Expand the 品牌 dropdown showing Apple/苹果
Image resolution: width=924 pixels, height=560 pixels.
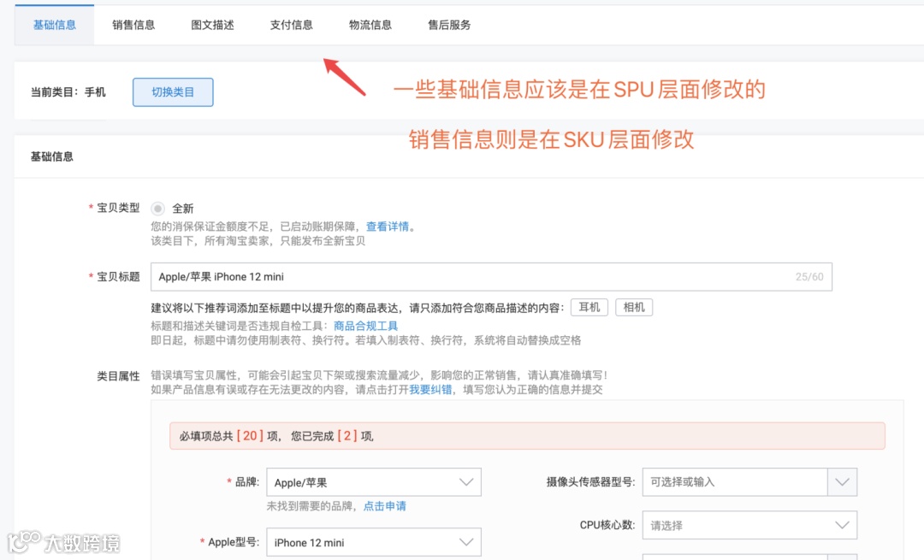[x=374, y=482]
